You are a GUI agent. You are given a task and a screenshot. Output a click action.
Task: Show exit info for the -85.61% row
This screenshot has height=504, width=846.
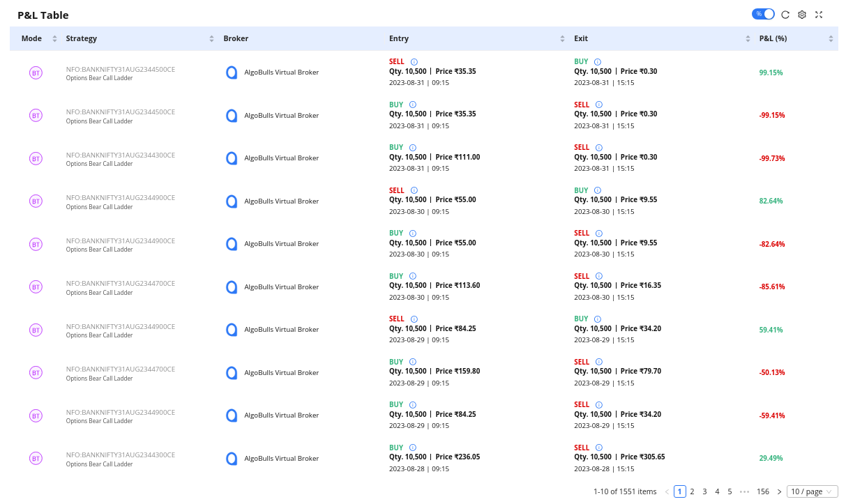[x=600, y=276]
